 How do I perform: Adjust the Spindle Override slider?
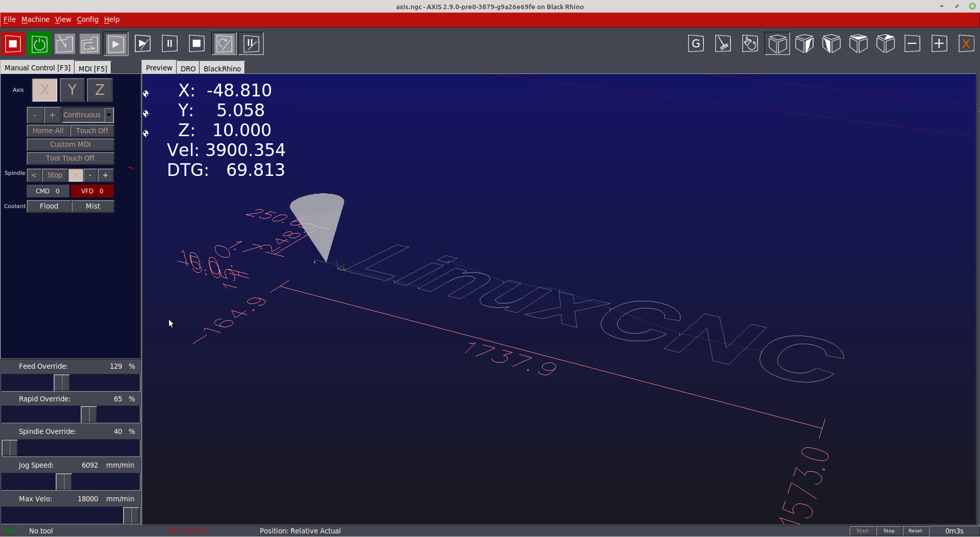tap(70, 448)
